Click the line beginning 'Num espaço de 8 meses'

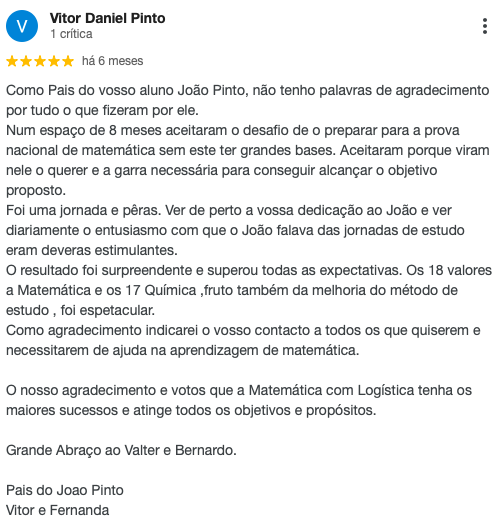coord(233,130)
